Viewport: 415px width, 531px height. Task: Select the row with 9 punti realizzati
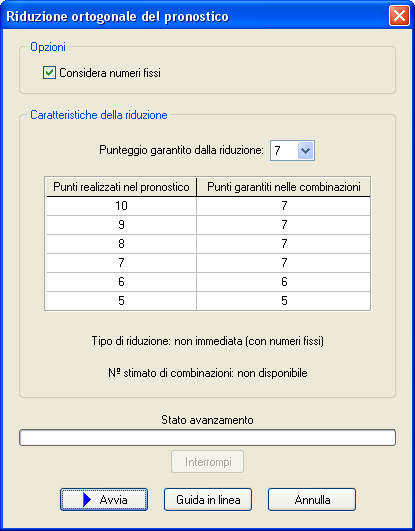pos(208,225)
